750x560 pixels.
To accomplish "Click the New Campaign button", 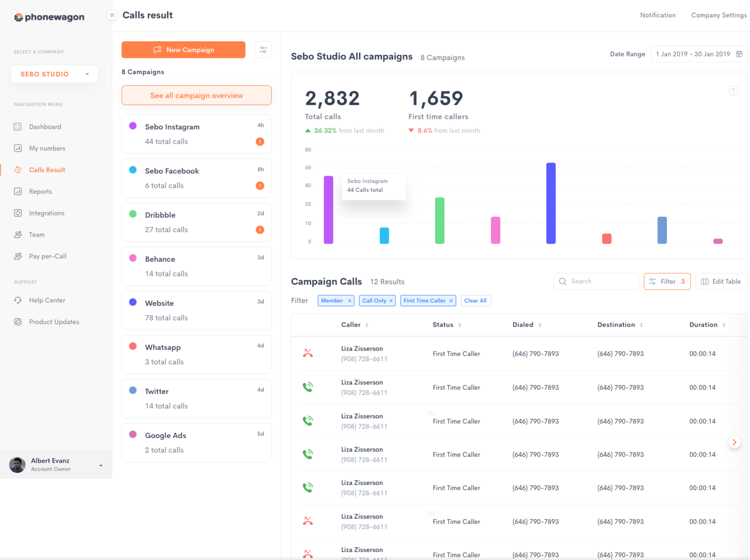I will coord(184,50).
